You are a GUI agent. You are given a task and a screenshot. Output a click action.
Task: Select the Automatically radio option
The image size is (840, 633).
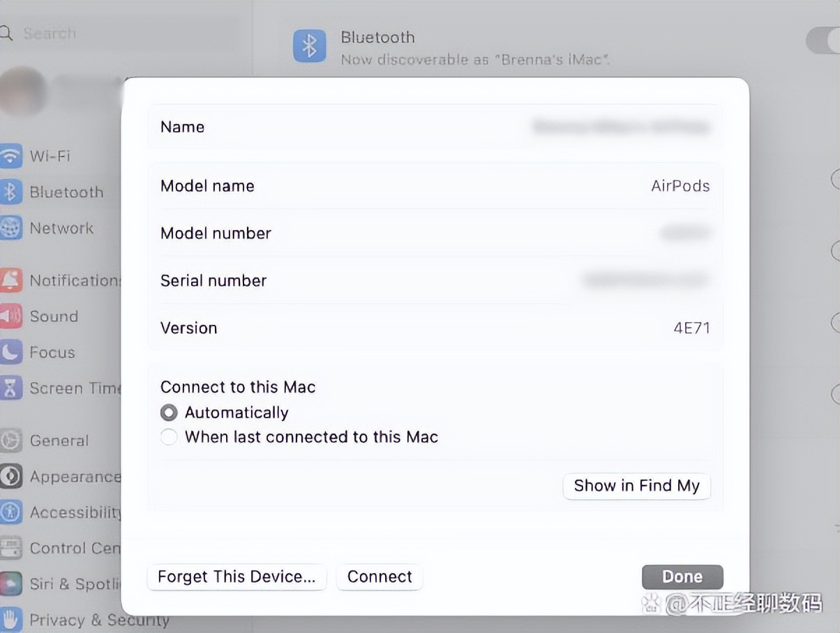point(169,413)
